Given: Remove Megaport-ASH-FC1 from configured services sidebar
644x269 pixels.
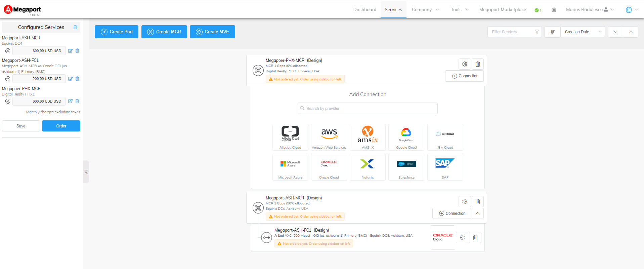Looking at the screenshot, I should pos(77,79).
